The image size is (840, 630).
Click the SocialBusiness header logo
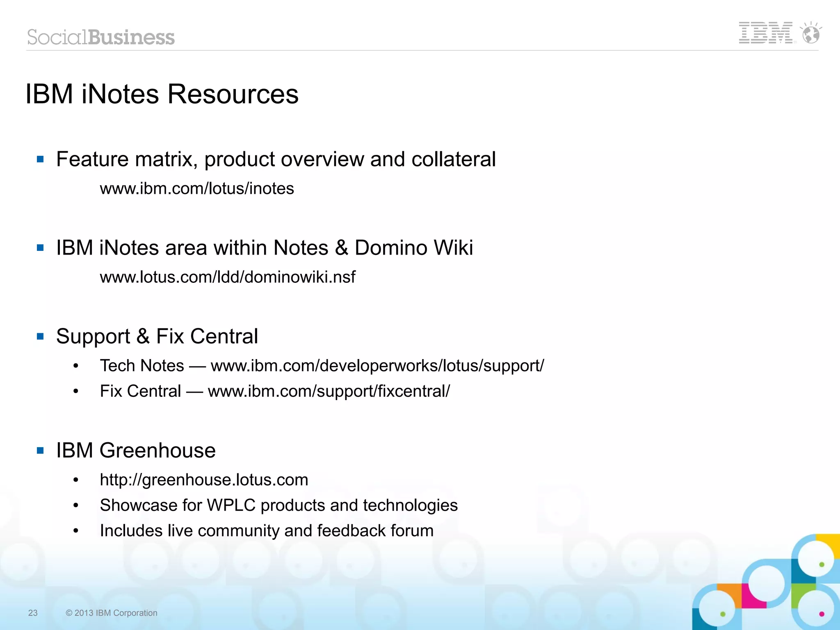(x=101, y=37)
